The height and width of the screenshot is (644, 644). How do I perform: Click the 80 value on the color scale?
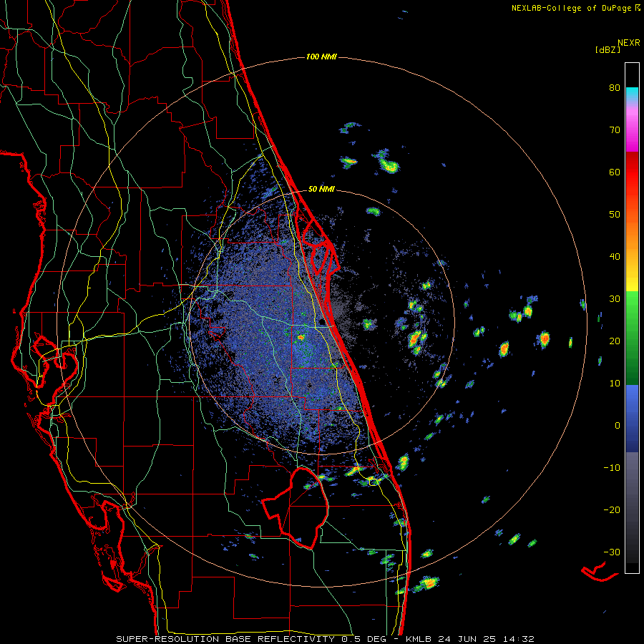[615, 88]
